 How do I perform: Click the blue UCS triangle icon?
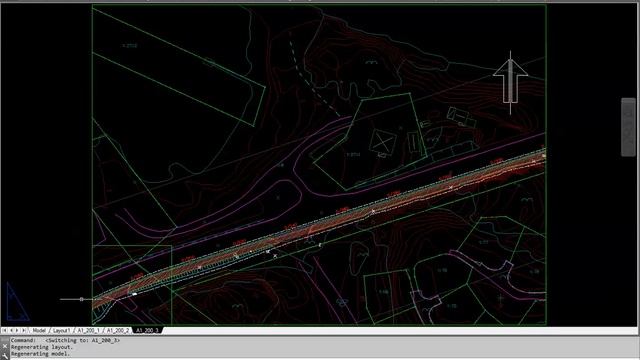pos(17,301)
